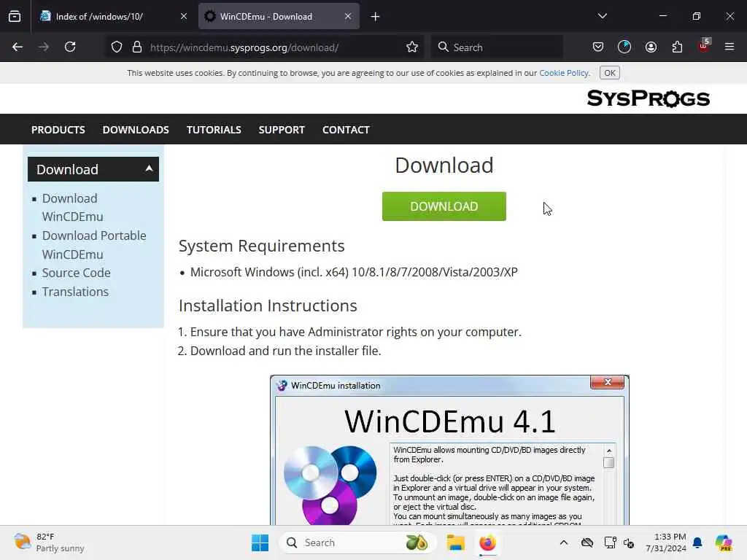Open the SUPPORT menu
Viewport: 747px width, 560px height.
click(282, 130)
